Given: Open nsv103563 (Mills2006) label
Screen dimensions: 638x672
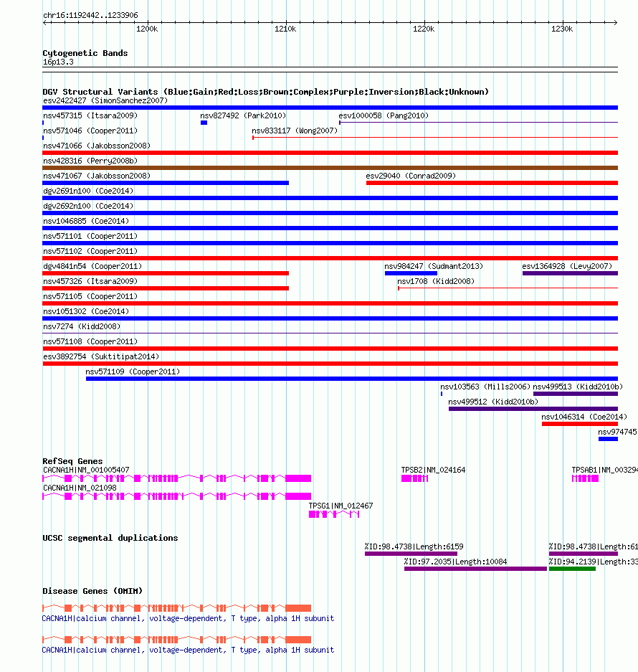Looking at the screenshot, I should (x=485, y=386).
